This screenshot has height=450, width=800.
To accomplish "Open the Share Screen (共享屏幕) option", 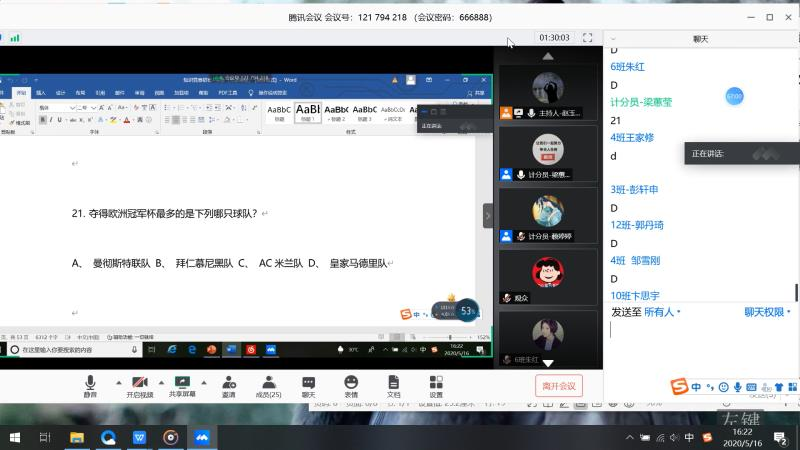I will tap(182, 385).
